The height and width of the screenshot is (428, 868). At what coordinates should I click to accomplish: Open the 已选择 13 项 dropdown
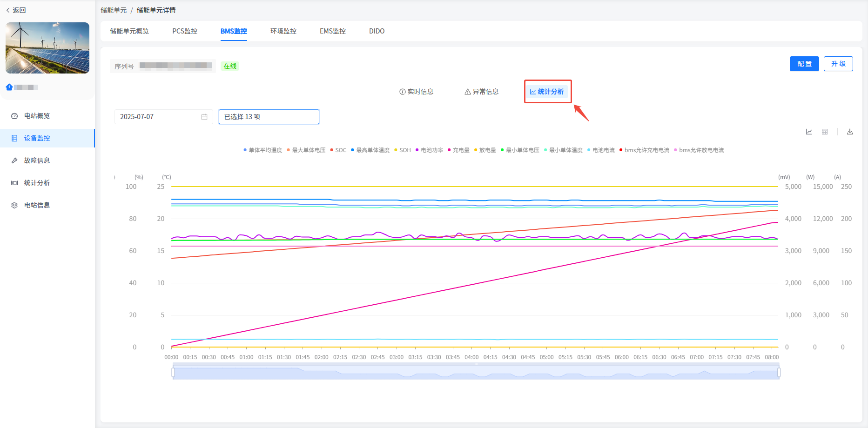tap(269, 117)
